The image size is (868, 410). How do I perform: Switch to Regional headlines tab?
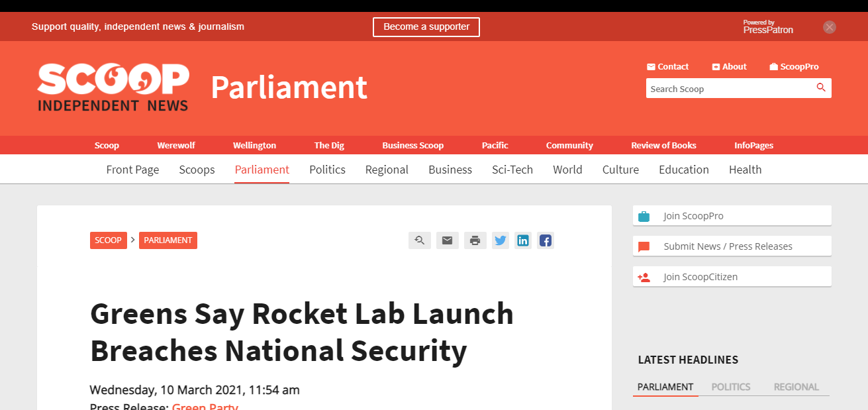(x=796, y=387)
